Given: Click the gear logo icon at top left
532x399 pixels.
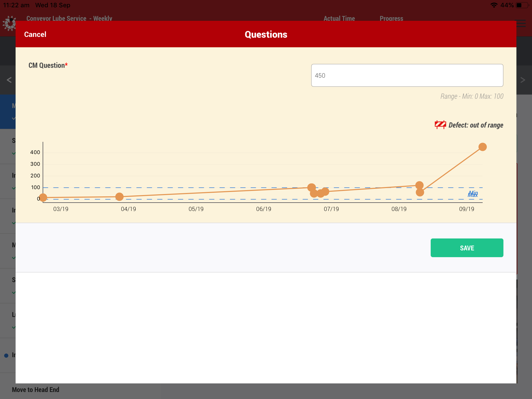Looking at the screenshot, I should coord(10,23).
